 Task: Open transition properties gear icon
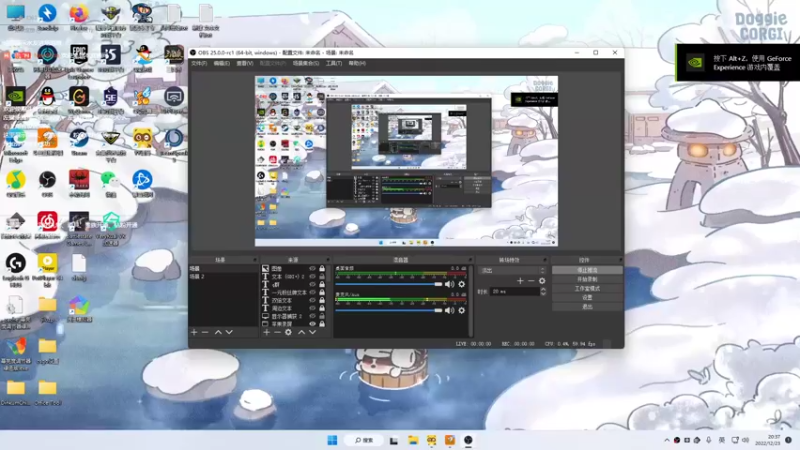[x=542, y=281]
